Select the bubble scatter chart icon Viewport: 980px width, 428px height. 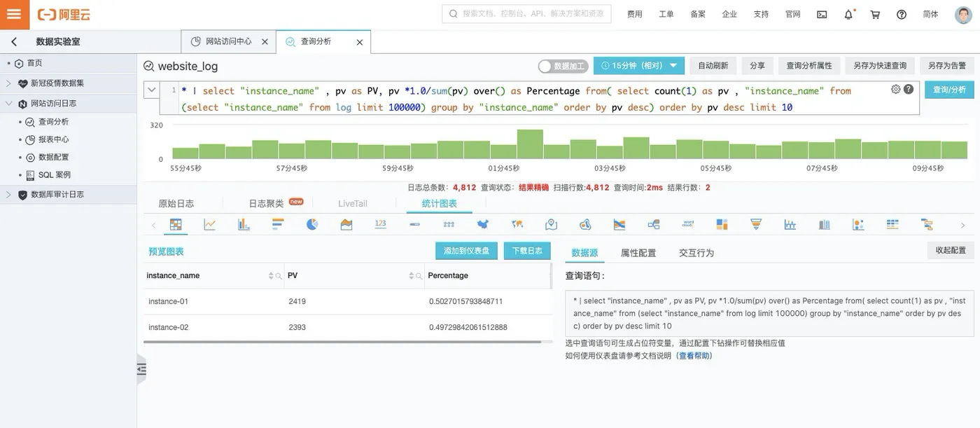(x=858, y=224)
